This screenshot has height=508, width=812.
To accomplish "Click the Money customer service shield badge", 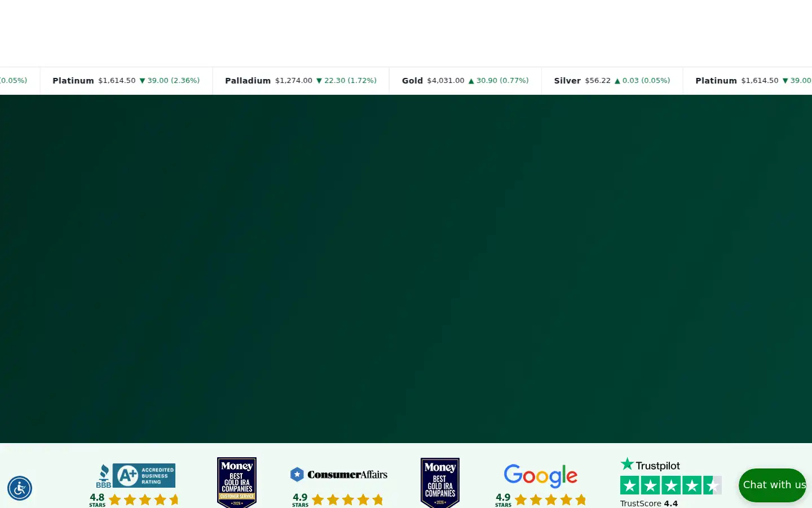I will click(237, 483).
